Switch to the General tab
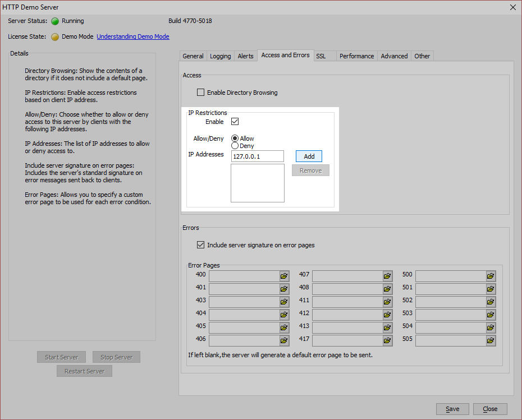 pyautogui.click(x=193, y=56)
